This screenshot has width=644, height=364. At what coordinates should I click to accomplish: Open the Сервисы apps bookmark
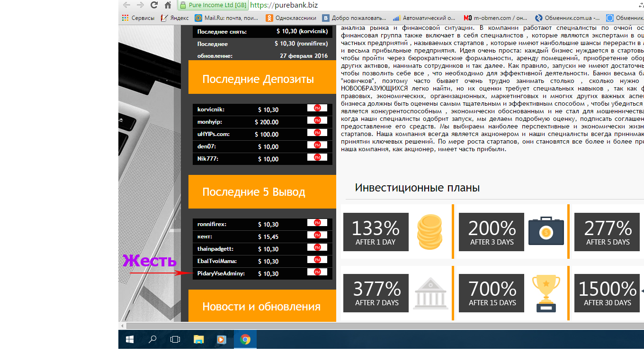pyautogui.click(x=138, y=18)
